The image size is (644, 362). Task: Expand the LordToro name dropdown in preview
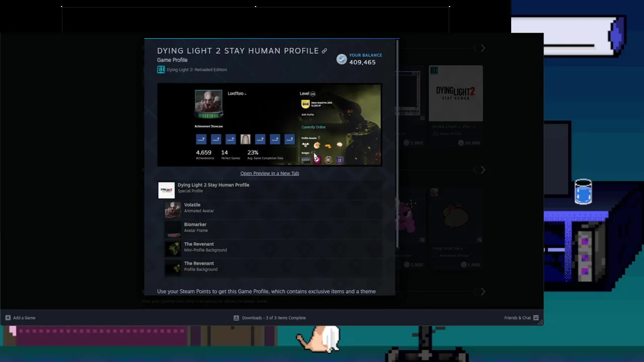point(237,94)
